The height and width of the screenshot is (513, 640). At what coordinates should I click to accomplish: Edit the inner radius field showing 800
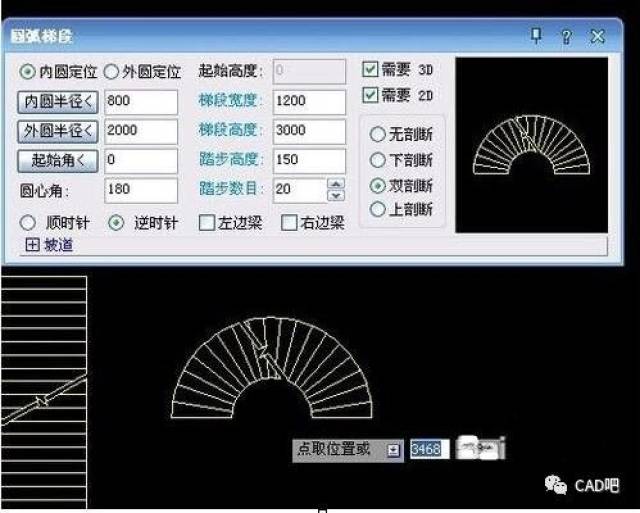[x=141, y=102]
